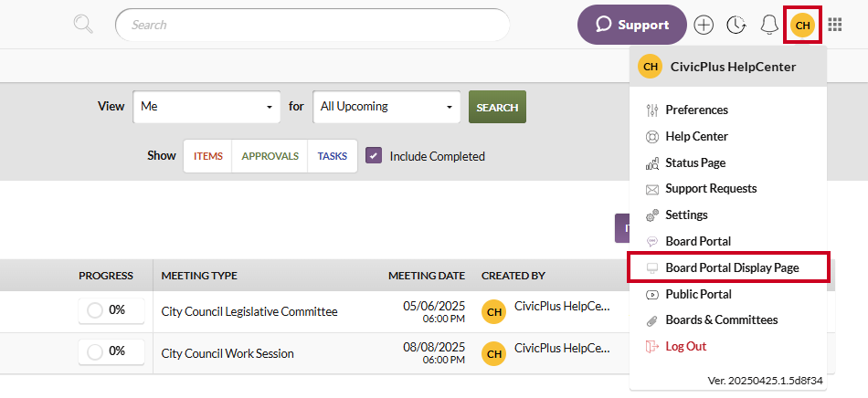Click the CH avatar in the Work Session row
This screenshot has width=868, height=398.
click(493, 354)
